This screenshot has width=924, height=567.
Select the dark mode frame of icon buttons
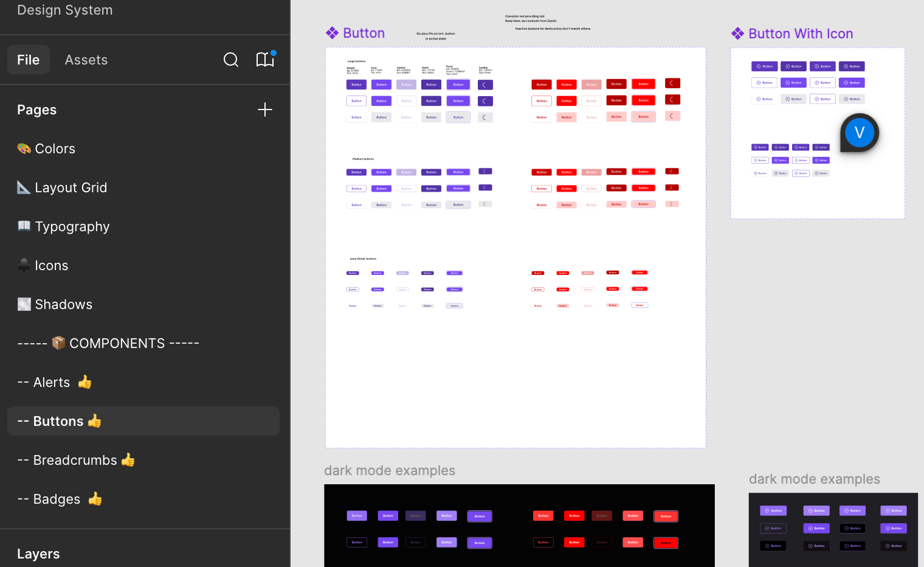click(x=833, y=530)
